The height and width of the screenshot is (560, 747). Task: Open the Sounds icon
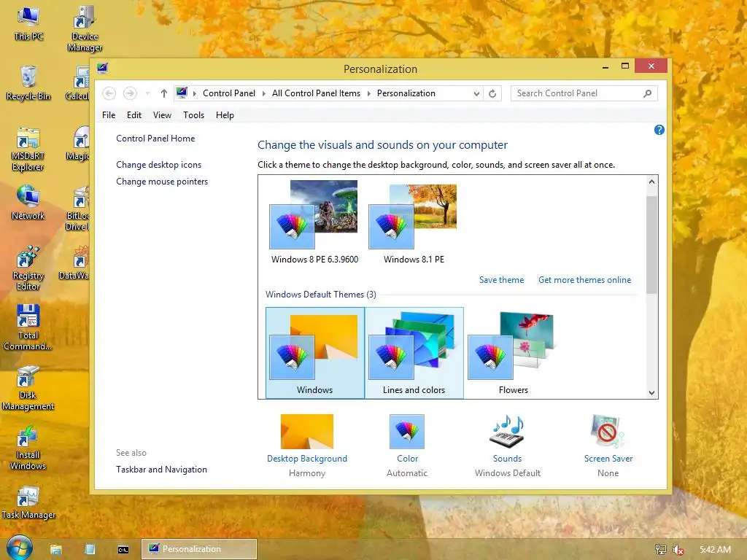(x=507, y=432)
